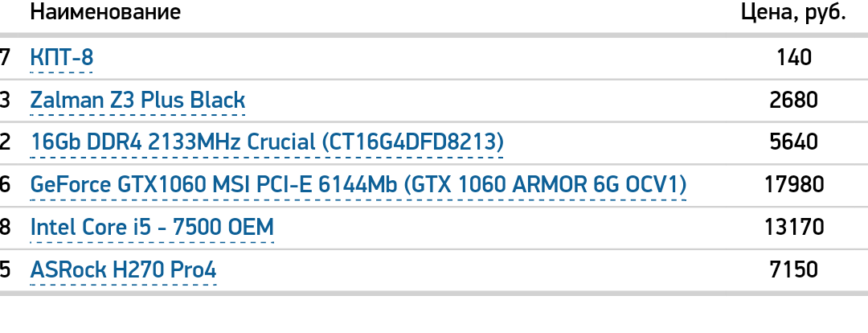Open the КПТ-8 product link
This screenshot has height=333, width=868.
coord(61,58)
